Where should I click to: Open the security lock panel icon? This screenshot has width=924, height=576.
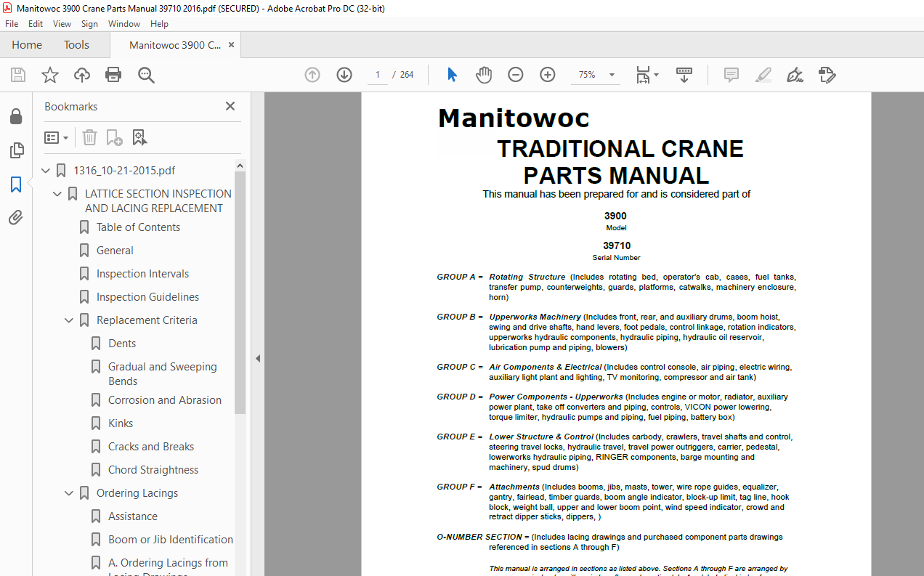click(x=16, y=117)
